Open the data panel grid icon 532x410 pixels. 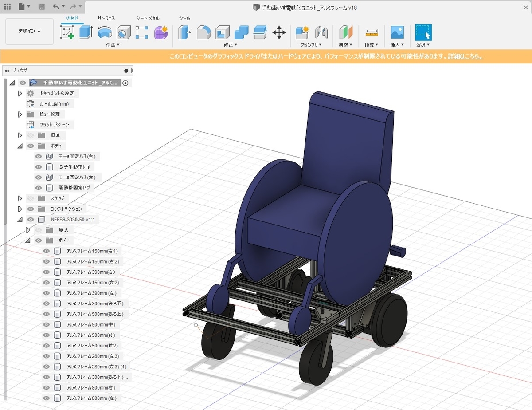point(8,7)
